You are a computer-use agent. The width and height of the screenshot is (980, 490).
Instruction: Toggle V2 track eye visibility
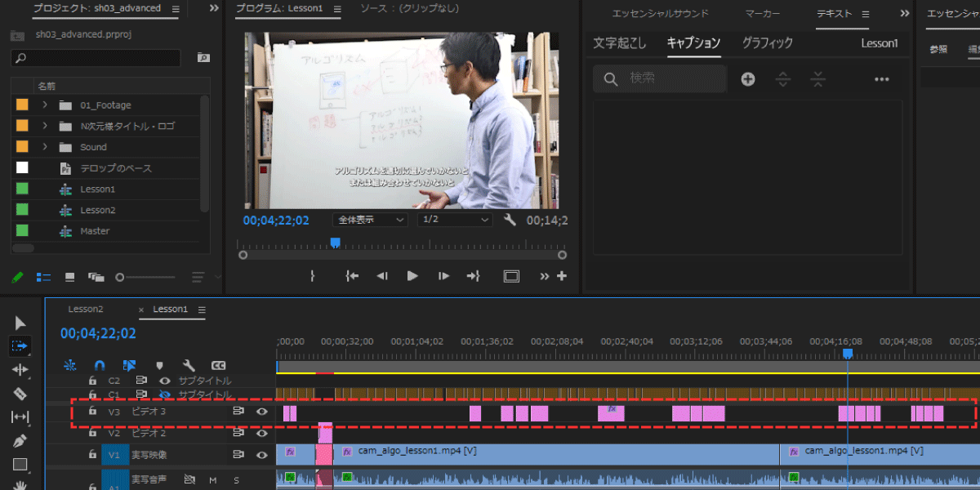coord(262,433)
